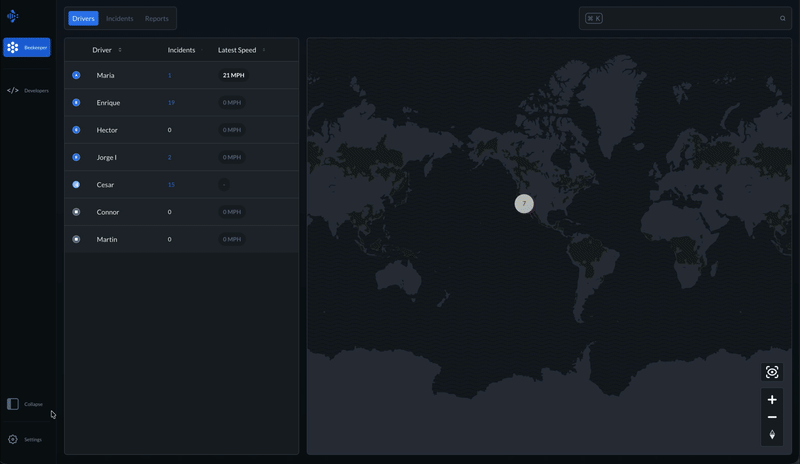
Task: Zoom out on the map
Action: click(x=771, y=417)
